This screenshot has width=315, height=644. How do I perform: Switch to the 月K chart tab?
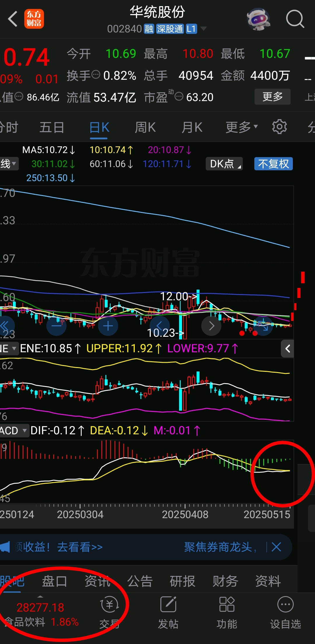[192, 128]
